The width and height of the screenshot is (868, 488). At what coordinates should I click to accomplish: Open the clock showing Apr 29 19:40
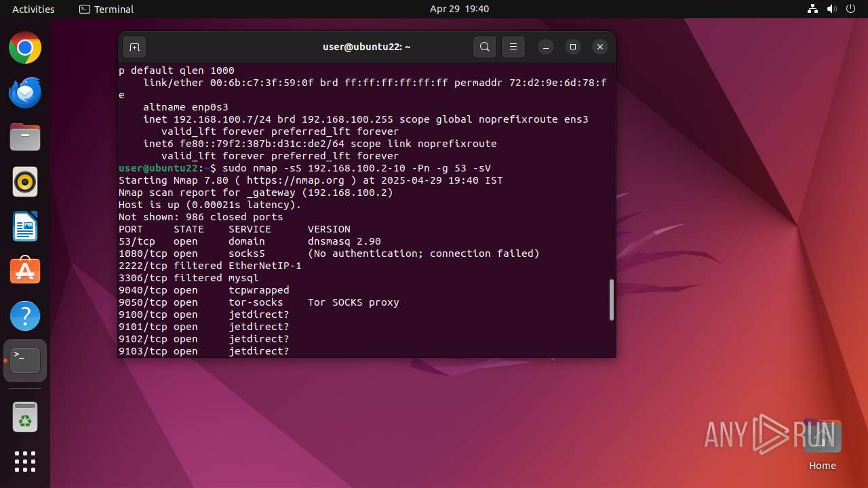tap(459, 9)
